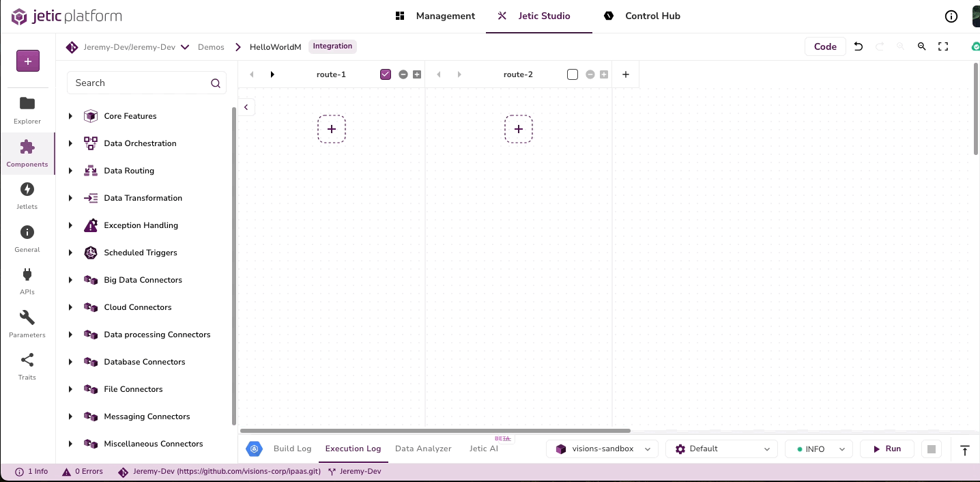
Task: Switch to the Management tab
Action: [435, 16]
